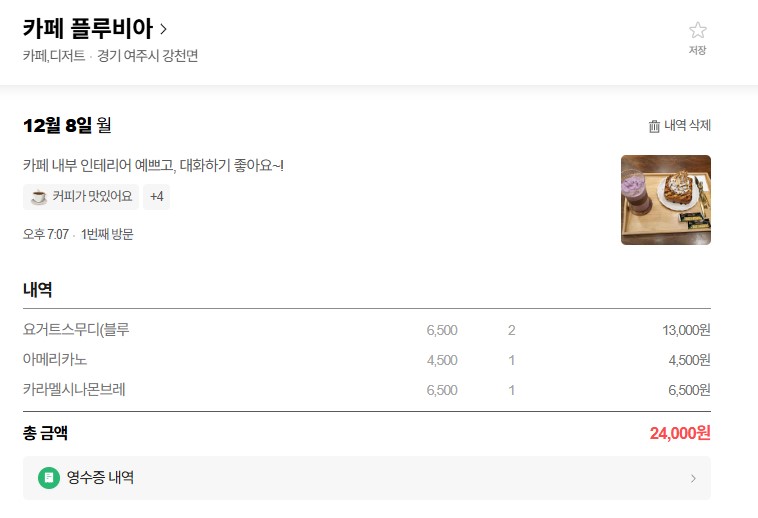This screenshot has width=758, height=518.
Task: Tap the 저장 label under the star
Action: point(697,51)
